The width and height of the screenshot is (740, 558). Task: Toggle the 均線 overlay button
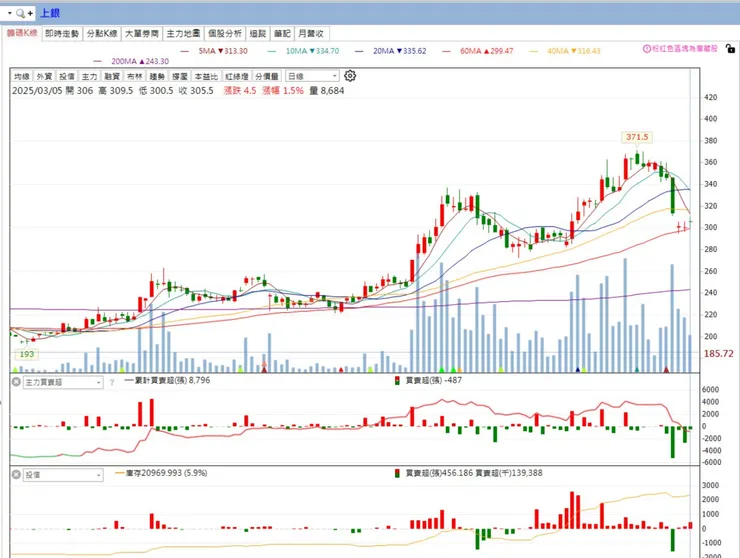click(x=22, y=76)
